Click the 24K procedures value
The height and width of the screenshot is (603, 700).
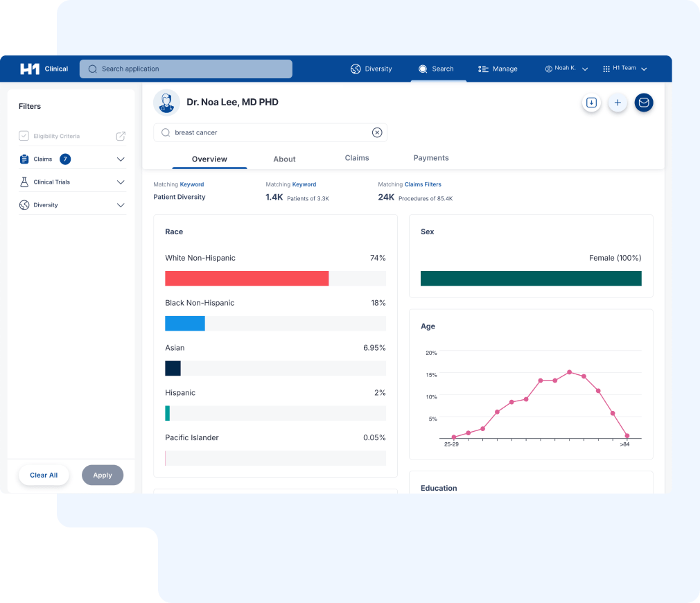coord(386,198)
